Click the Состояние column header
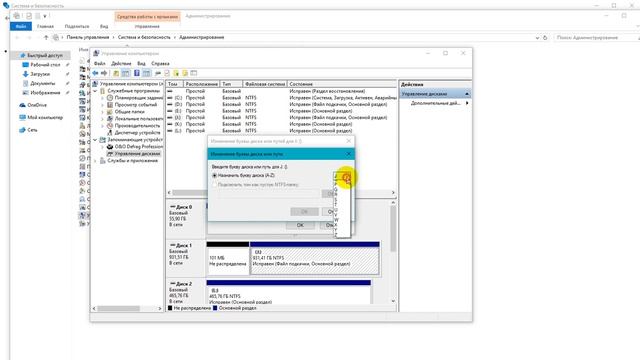This screenshot has height=360, width=640. click(x=342, y=84)
